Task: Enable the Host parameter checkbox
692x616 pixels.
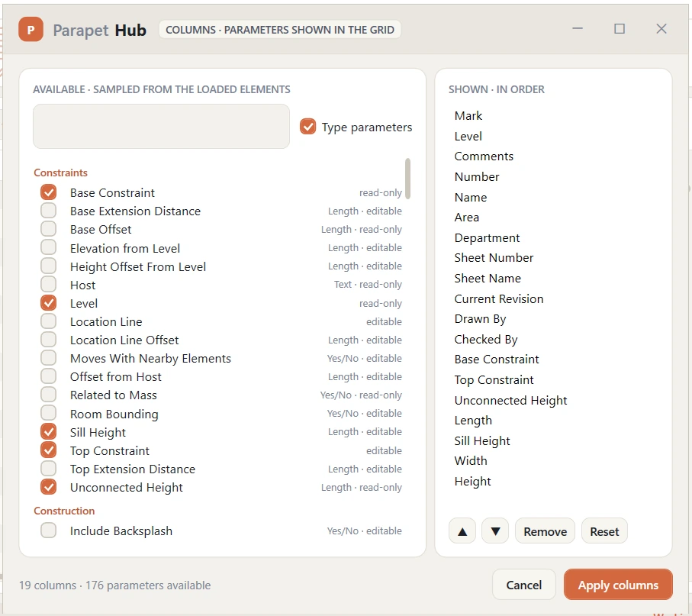Action: click(49, 285)
